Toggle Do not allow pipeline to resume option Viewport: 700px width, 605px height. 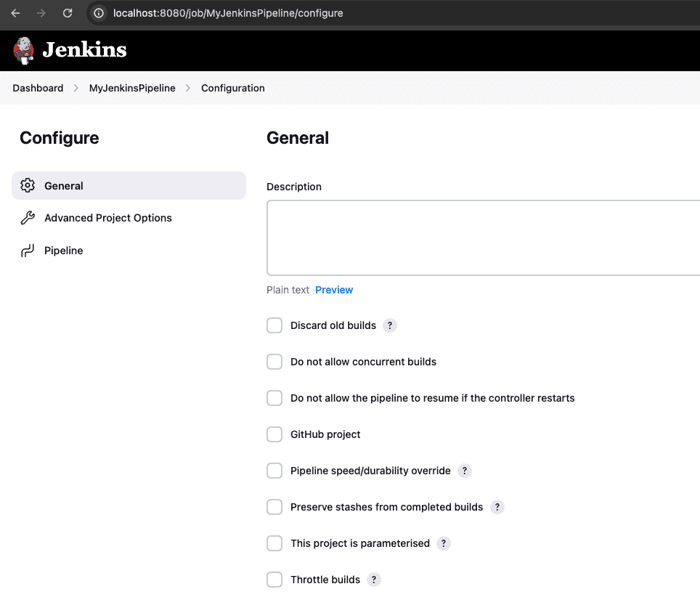click(x=274, y=398)
